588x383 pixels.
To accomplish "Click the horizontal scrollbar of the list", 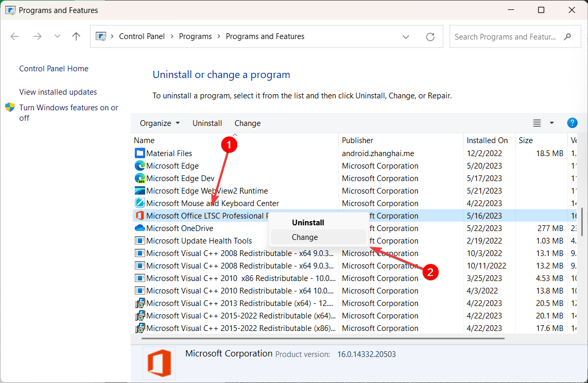I will click(323, 338).
